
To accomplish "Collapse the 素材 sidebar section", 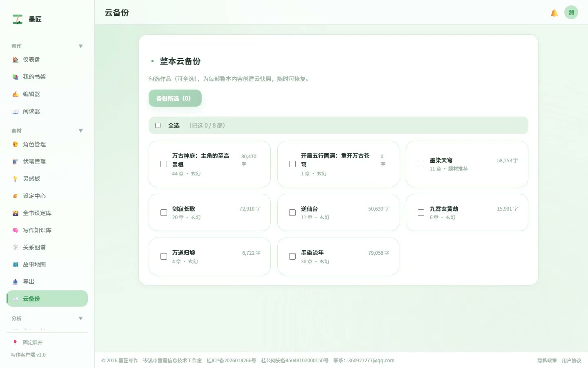I will click(81, 131).
